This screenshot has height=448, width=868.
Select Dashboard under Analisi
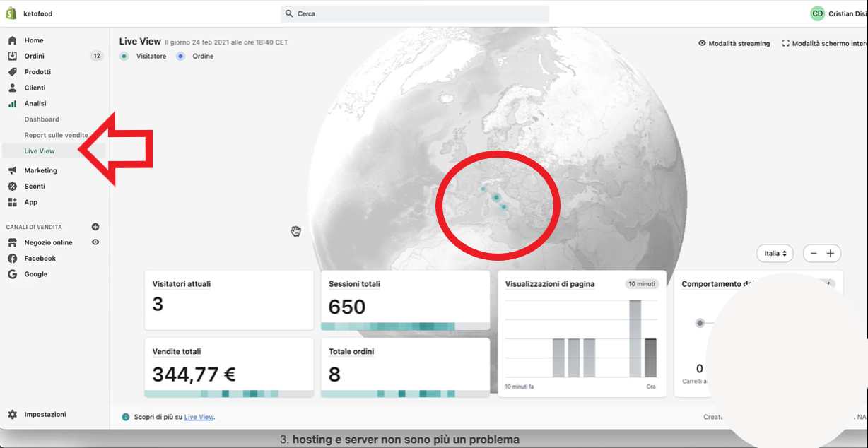[x=42, y=119]
